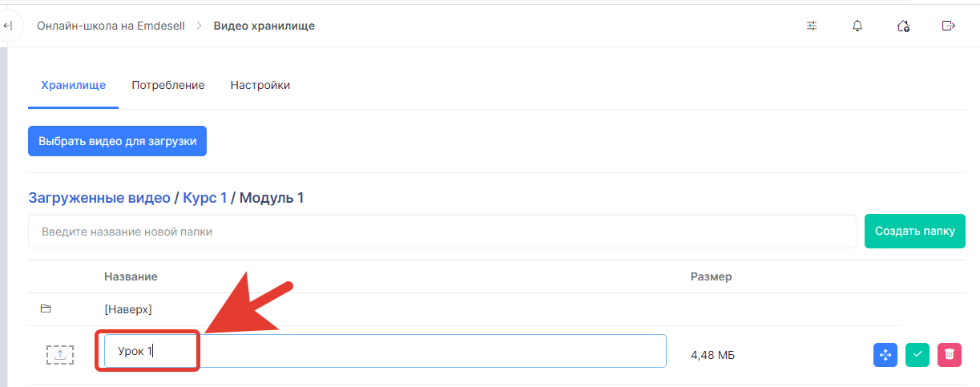Switch to the Хранилище tab
The width and height of the screenshot is (980, 387).
73,85
